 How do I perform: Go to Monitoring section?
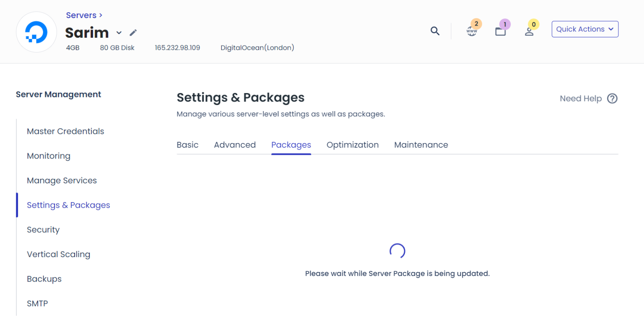(49, 156)
